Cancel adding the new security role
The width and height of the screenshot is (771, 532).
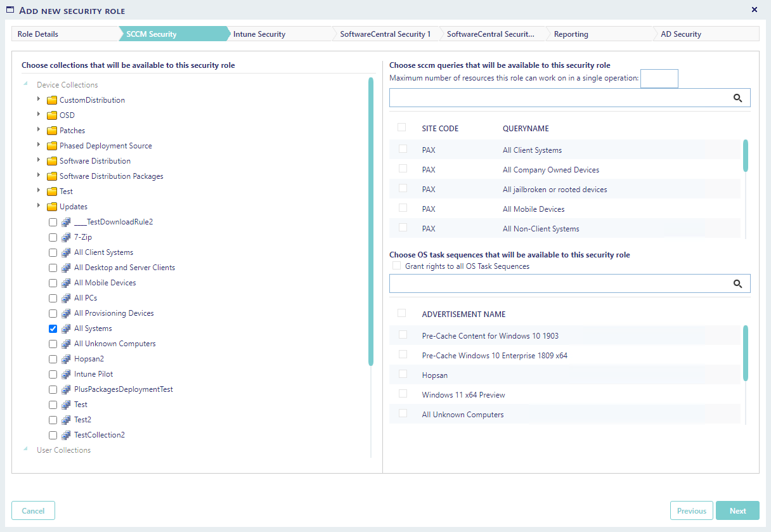point(33,511)
